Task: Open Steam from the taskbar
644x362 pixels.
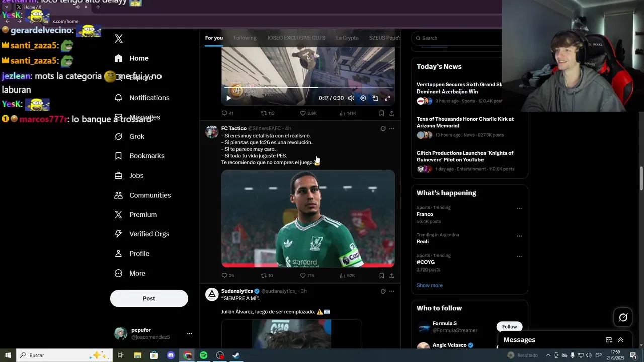Action: pyautogui.click(x=236, y=355)
